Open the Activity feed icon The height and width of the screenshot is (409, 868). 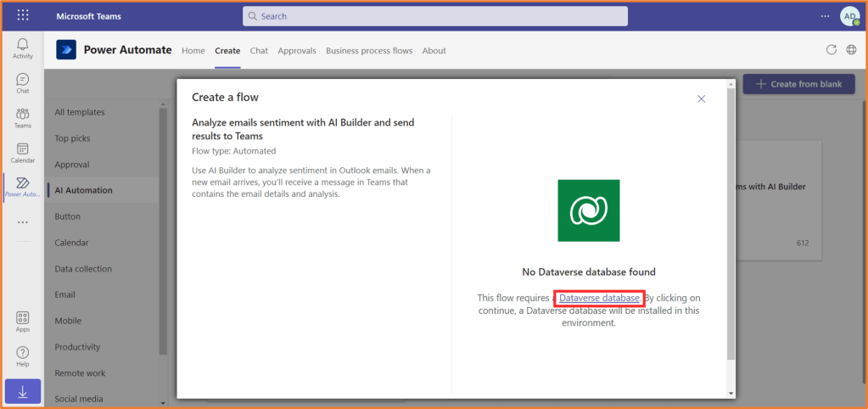click(x=22, y=48)
